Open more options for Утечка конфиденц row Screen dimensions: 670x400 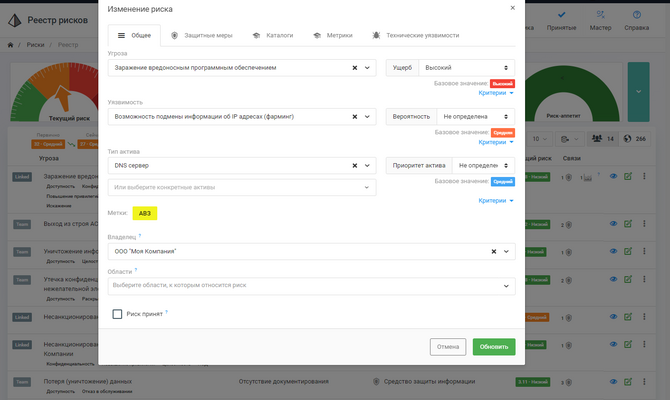click(x=644, y=279)
